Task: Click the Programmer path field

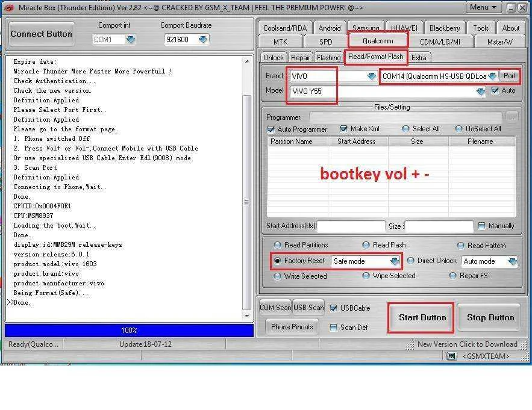Action: pos(406,117)
